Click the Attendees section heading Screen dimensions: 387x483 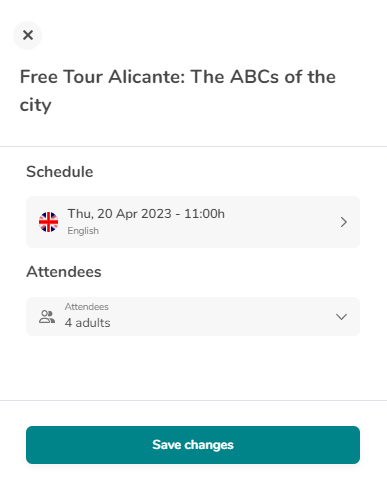64,272
